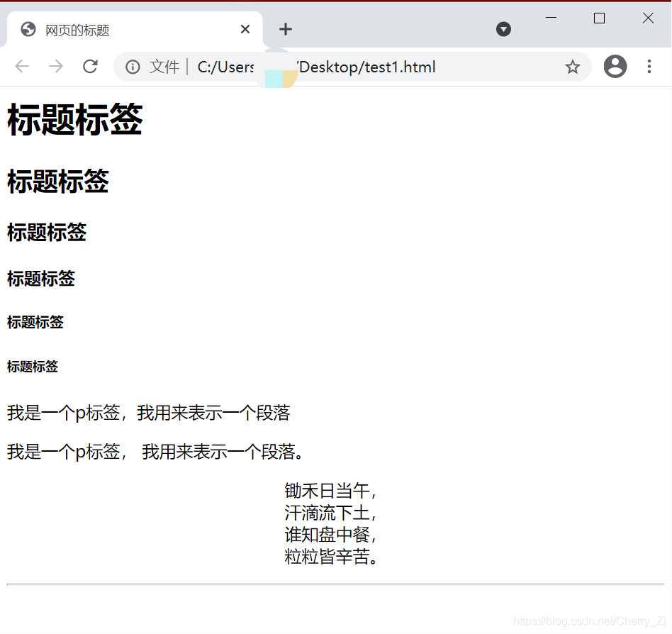Click the browser forward arrow
The width and height of the screenshot is (672, 634).
pos(56,67)
